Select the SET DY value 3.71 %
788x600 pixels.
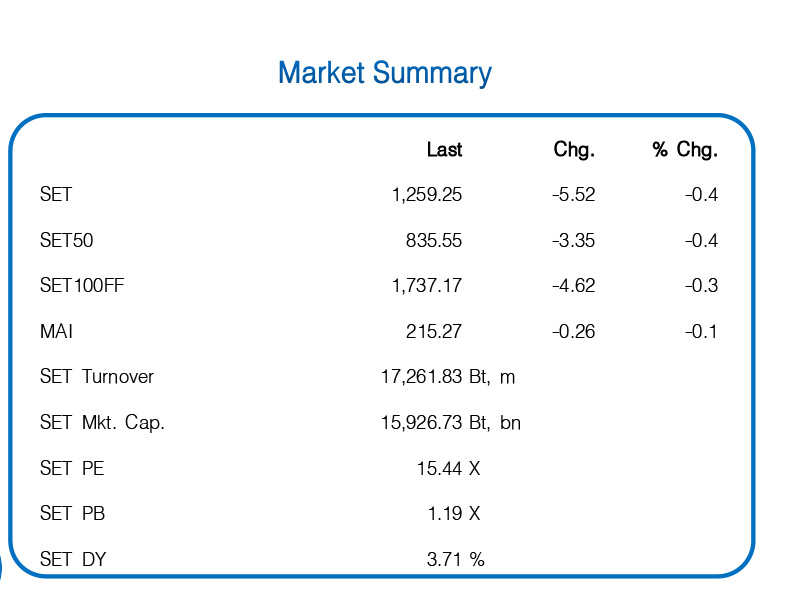(455, 560)
